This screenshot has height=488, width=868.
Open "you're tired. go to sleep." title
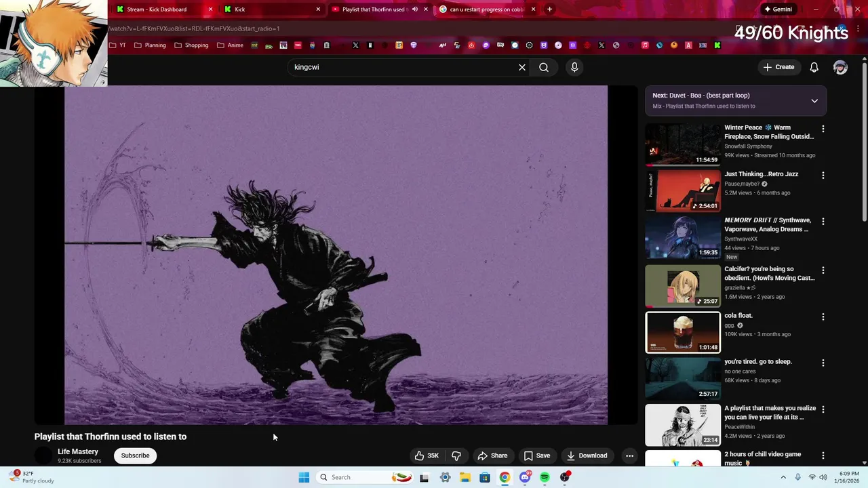pos(758,362)
